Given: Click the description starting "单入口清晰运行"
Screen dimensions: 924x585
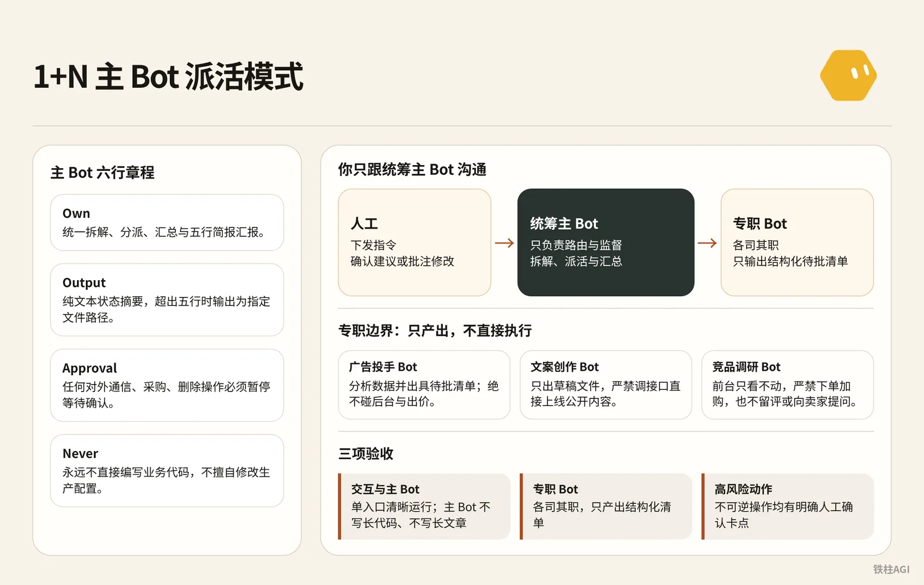Looking at the screenshot, I should pyautogui.click(x=421, y=515).
